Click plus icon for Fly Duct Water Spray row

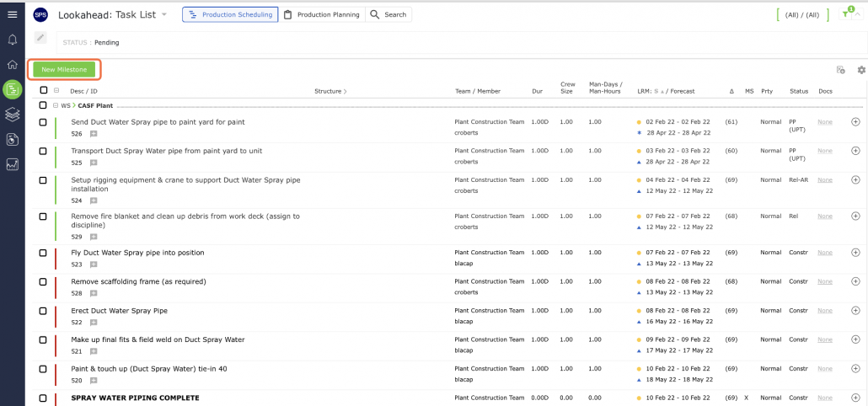click(x=855, y=252)
